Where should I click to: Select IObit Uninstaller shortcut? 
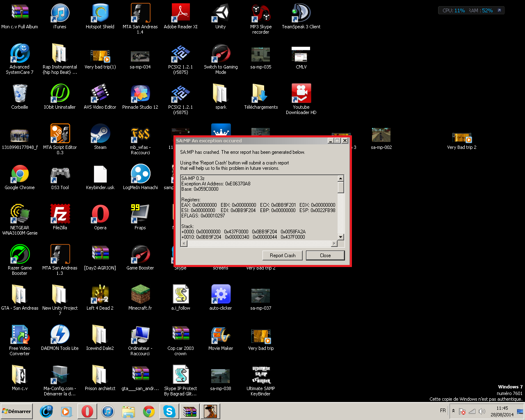[60, 97]
